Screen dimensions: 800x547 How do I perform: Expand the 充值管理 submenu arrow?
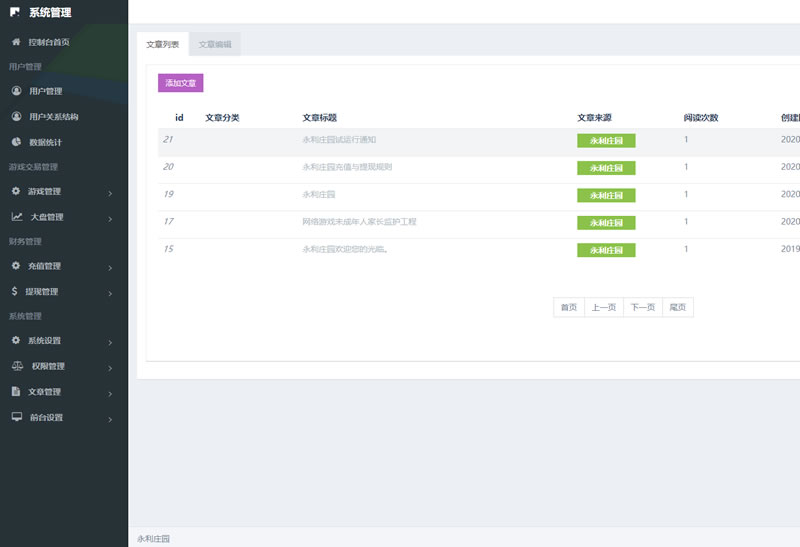[110, 268]
